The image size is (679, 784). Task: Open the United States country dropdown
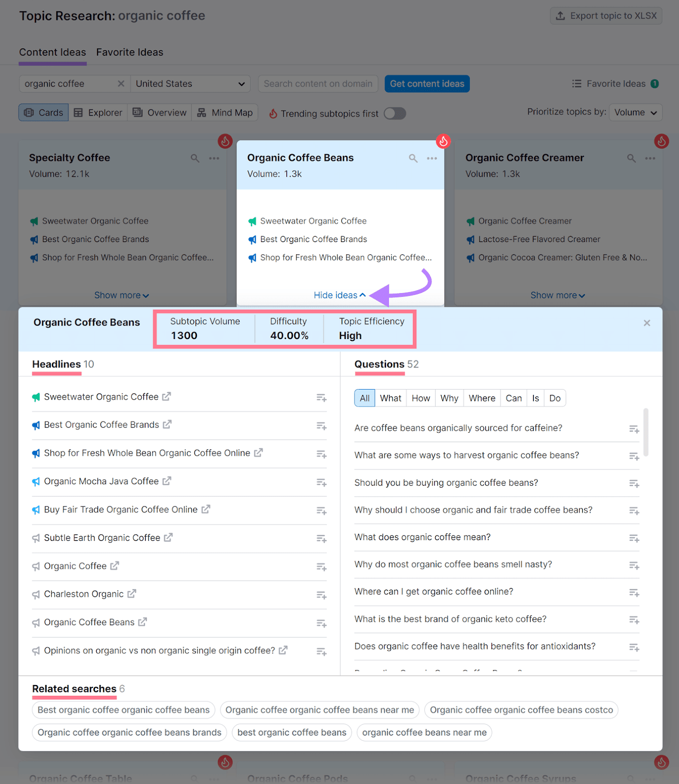(191, 84)
